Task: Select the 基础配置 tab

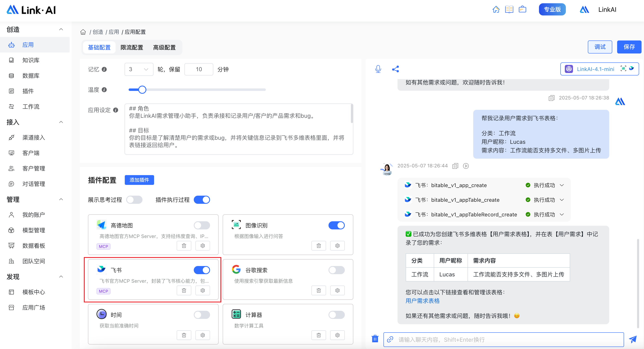Action: (99, 47)
